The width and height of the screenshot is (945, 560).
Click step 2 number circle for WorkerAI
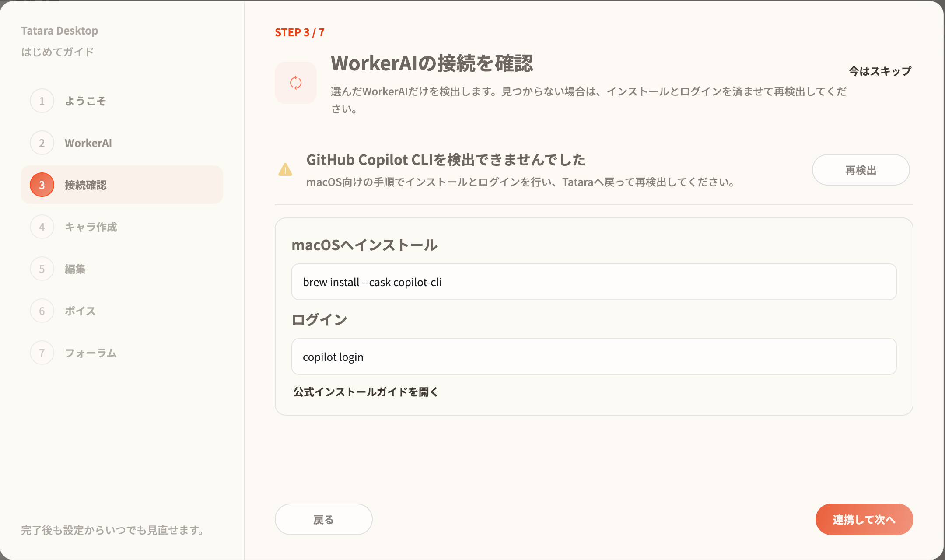click(x=42, y=143)
